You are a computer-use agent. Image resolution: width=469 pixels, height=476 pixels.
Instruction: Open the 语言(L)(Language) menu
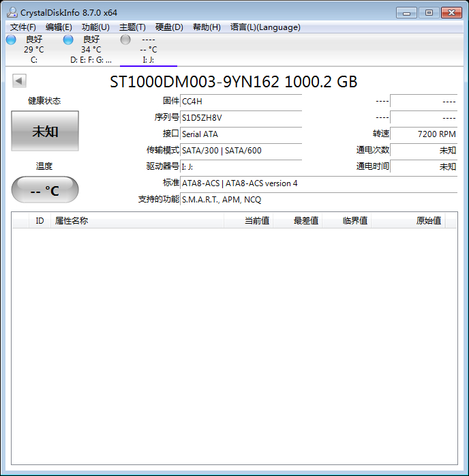pos(265,27)
